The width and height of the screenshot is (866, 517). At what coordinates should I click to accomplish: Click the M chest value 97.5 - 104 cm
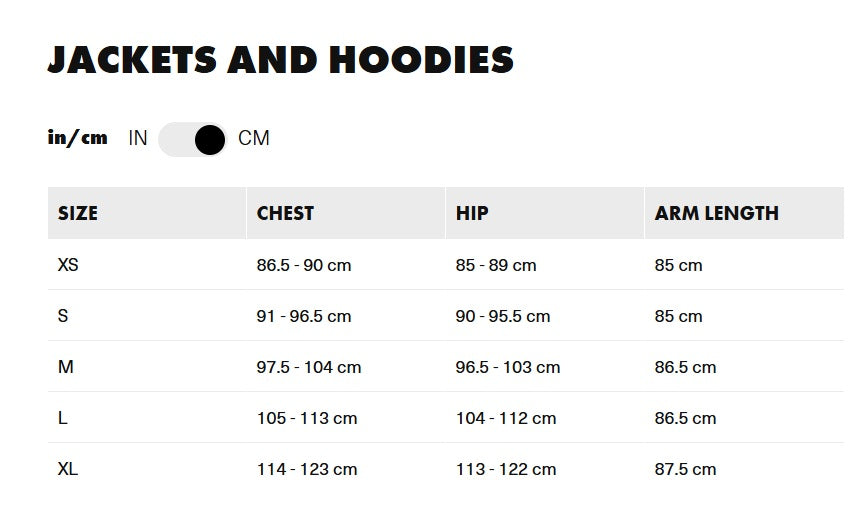click(309, 367)
